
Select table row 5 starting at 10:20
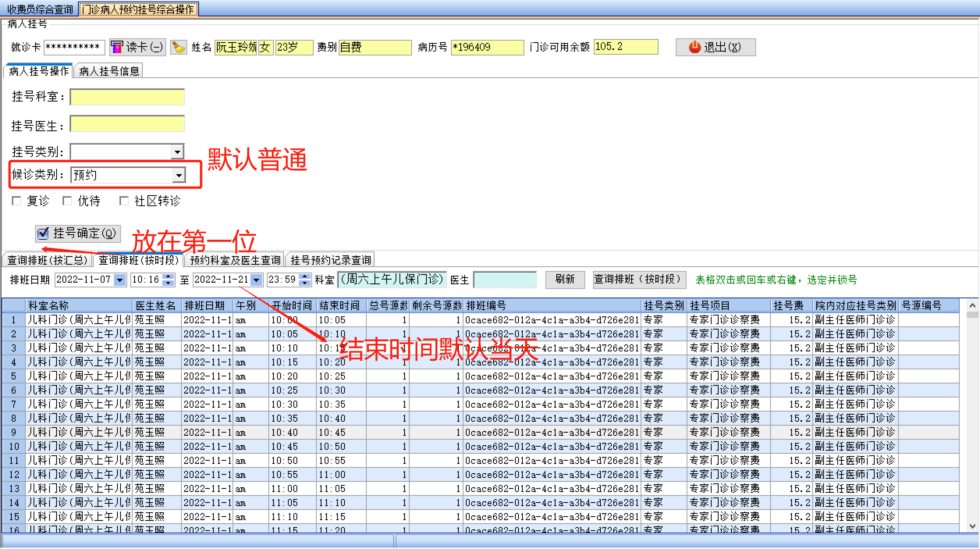[x=284, y=376]
